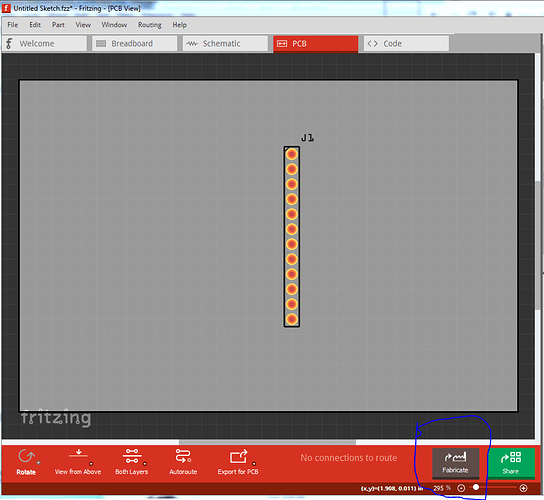544x500 pixels.
Task: Switch to the Breadboard tab
Action: 135,43
